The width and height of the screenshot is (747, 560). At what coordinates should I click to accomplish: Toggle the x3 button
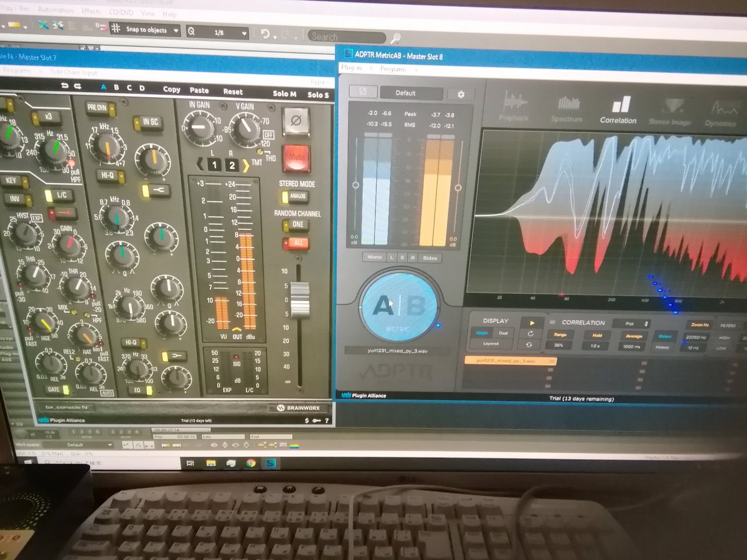click(x=47, y=116)
